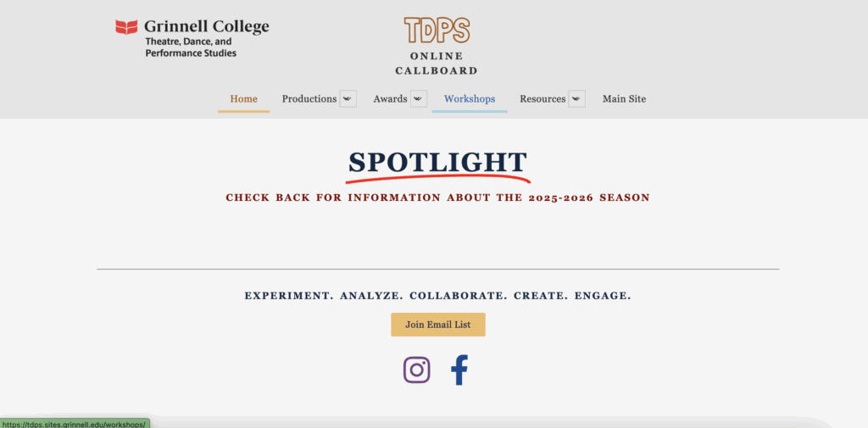Select the Awards nav item
The width and height of the screenshot is (868, 428).
[x=390, y=99]
